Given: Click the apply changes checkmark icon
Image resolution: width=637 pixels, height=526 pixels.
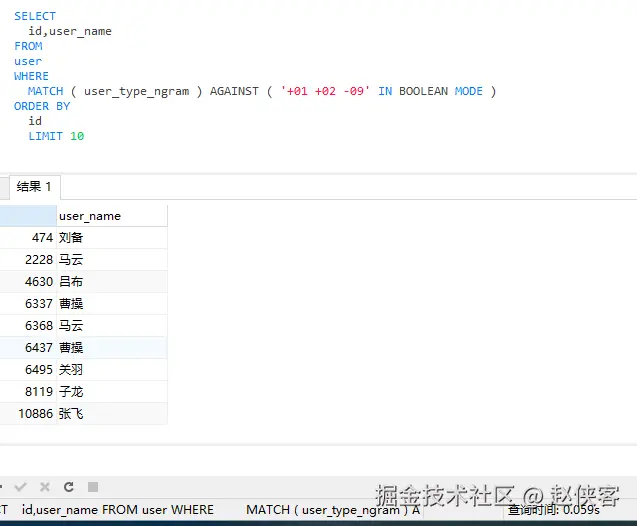Looking at the screenshot, I should (20, 487).
